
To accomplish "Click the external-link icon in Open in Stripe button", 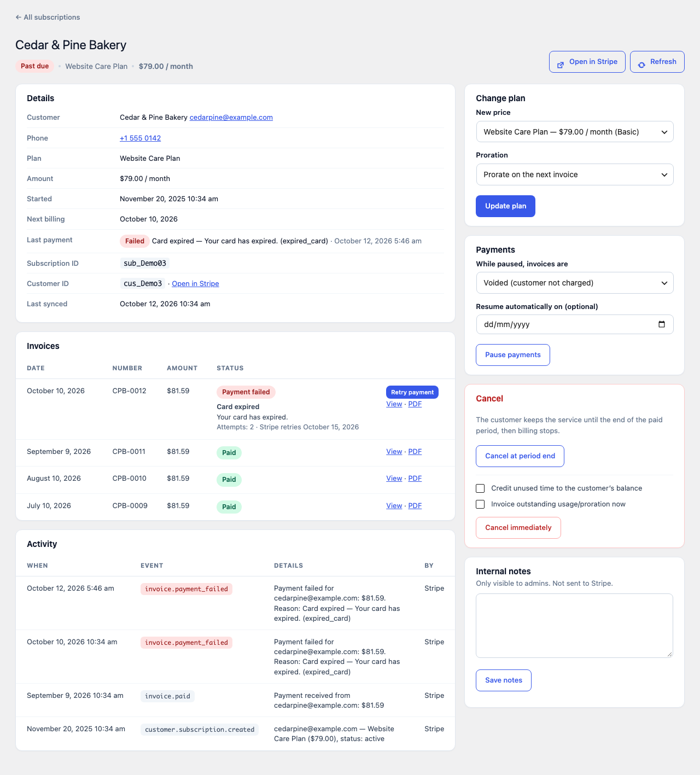I will click(561, 65).
